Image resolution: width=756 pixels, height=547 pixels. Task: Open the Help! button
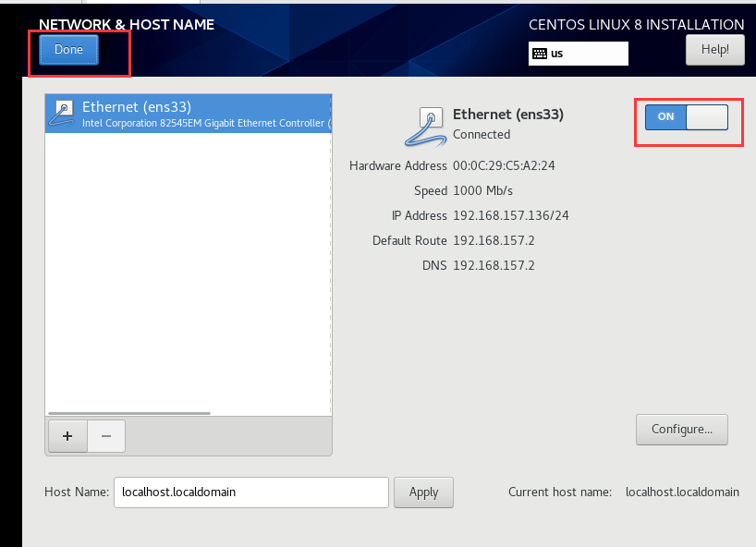point(715,50)
